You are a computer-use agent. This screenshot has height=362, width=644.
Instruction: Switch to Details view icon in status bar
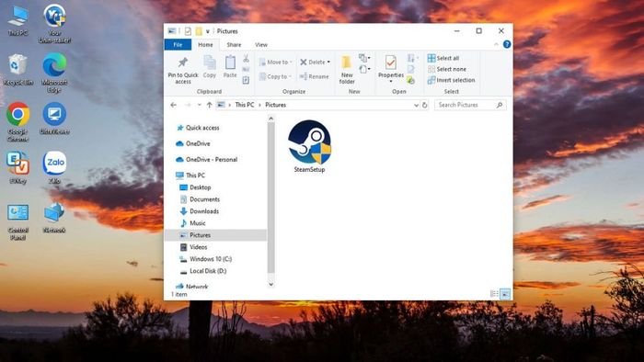coord(494,294)
